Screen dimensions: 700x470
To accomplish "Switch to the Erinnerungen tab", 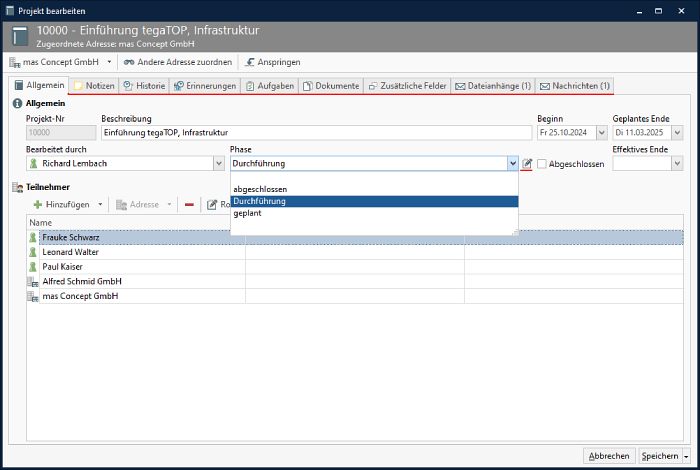I will pyautogui.click(x=205, y=86).
